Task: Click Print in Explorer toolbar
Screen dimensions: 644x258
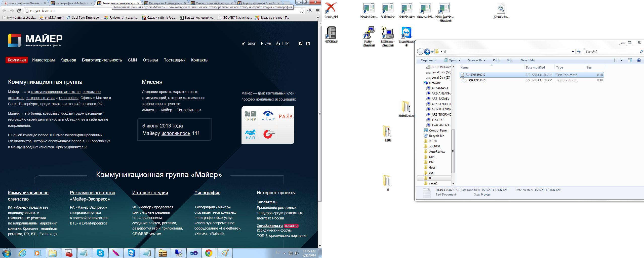Action: point(496,60)
